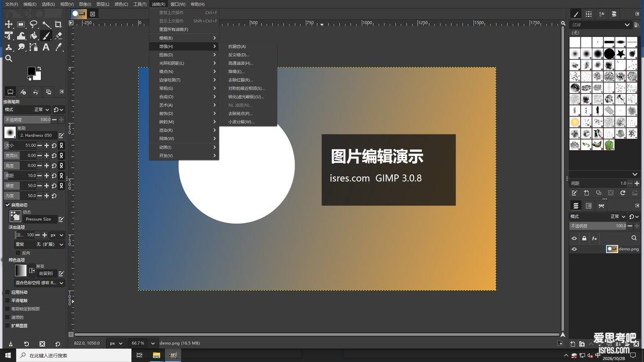The width and height of the screenshot is (644, 362).
Task: Open the fade unit px dropdown
Action: pos(57,235)
